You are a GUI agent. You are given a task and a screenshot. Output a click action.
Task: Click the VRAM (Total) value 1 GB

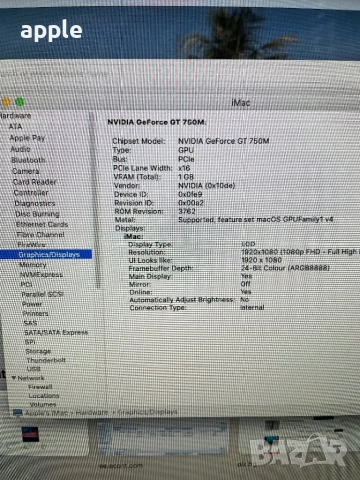coord(186,177)
